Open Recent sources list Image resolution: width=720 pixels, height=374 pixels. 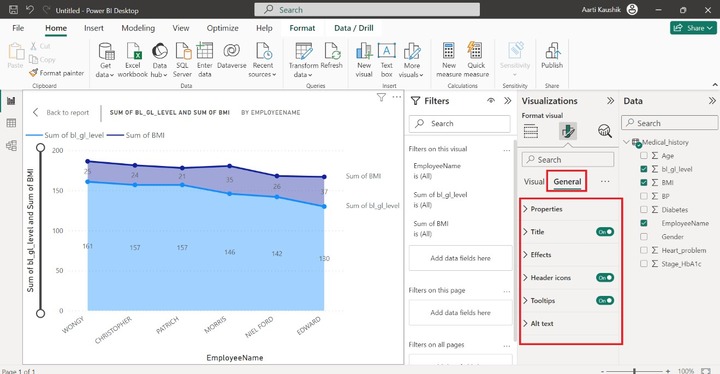pyautogui.click(x=263, y=60)
